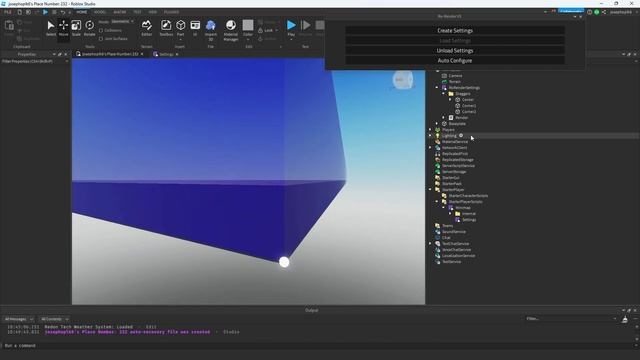Focus the Output Filter field
The image size is (640, 360).
pyautogui.click(x=570, y=319)
